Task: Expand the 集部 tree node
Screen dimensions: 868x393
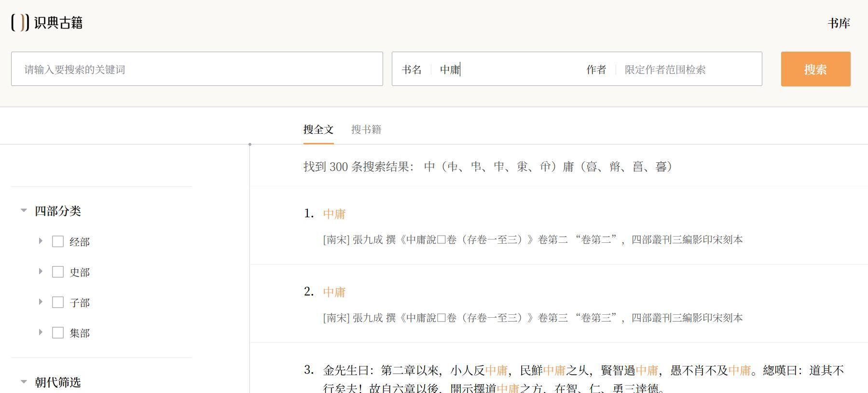Action: (41, 332)
